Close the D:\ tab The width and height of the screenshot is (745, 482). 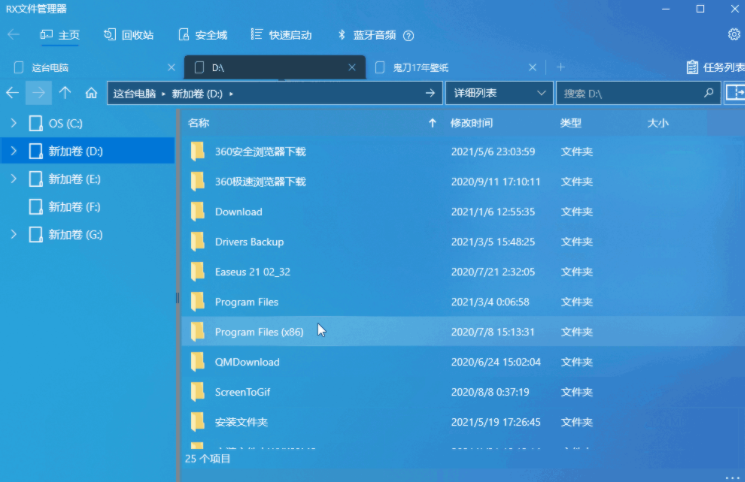[x=351, y=68]
